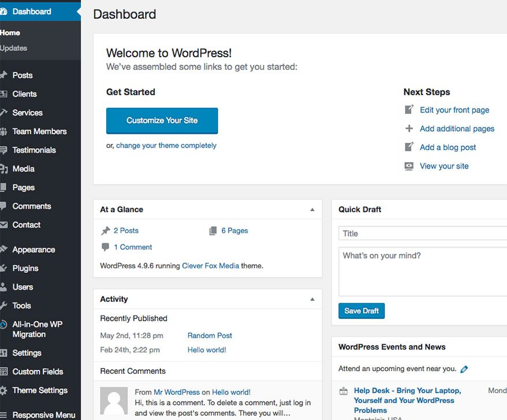Open the 6 Pages link
The width and height of the screenshot is (507, 420).
(x=235, y=231)
